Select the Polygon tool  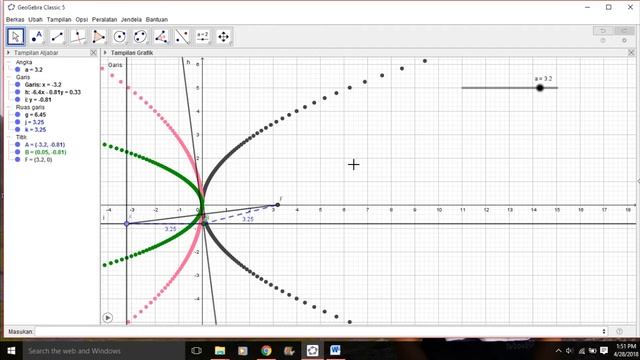(99, 37)
